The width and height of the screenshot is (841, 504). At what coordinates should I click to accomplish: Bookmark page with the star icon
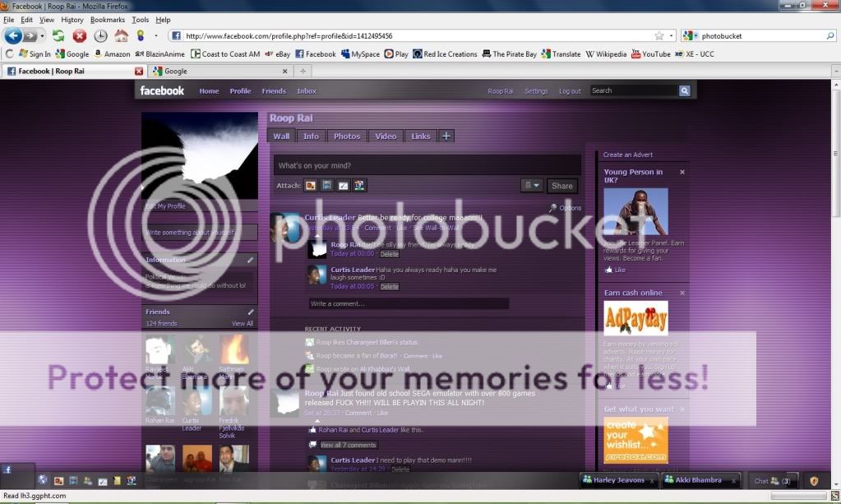pyautogui.click(x=658, y=36)
